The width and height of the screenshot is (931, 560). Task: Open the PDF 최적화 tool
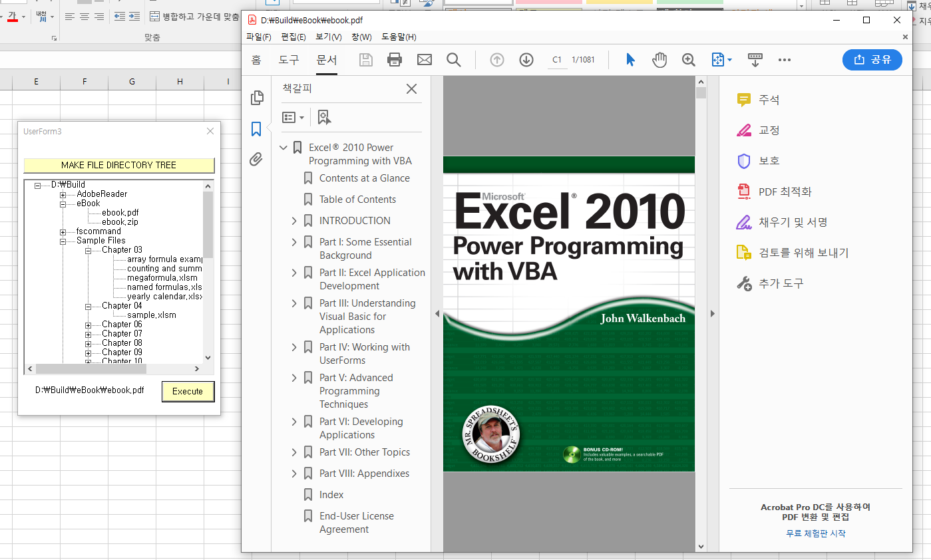click(x=774, y=192)
